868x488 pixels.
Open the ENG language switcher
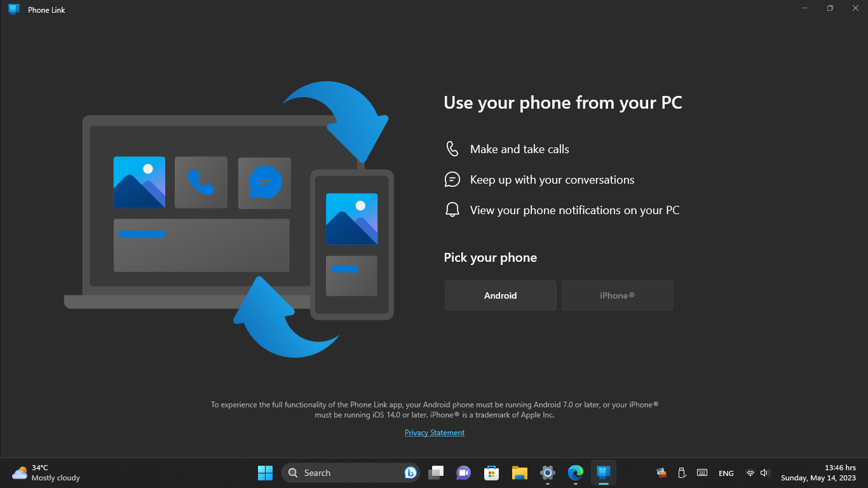point(726,473)
